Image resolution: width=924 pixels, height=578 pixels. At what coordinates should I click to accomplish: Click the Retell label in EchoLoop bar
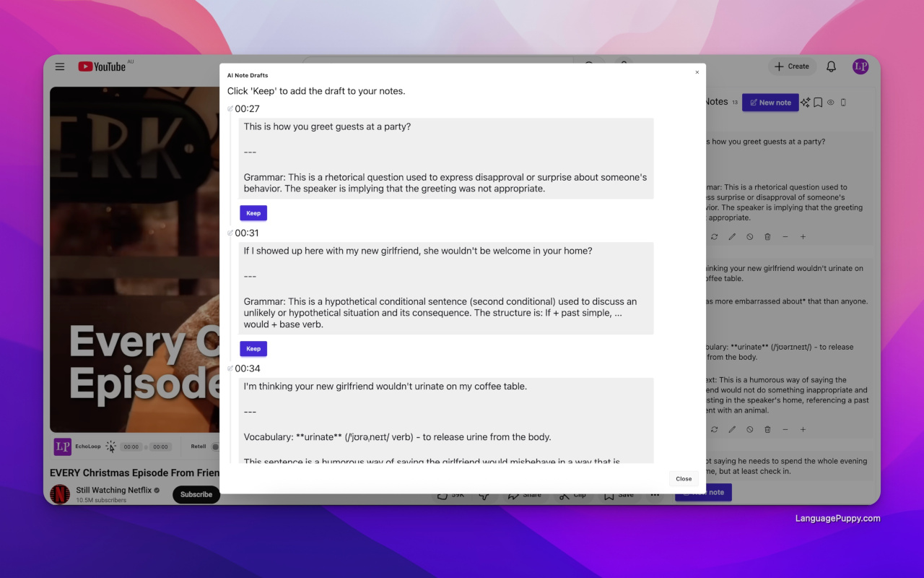click(199, 447)
